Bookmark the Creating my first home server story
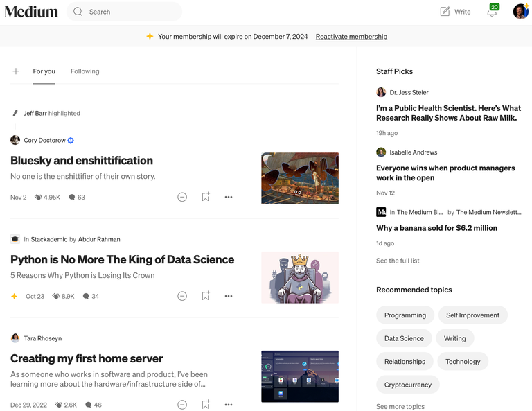This screenshot has width=532, height=411. click(206, 404)
